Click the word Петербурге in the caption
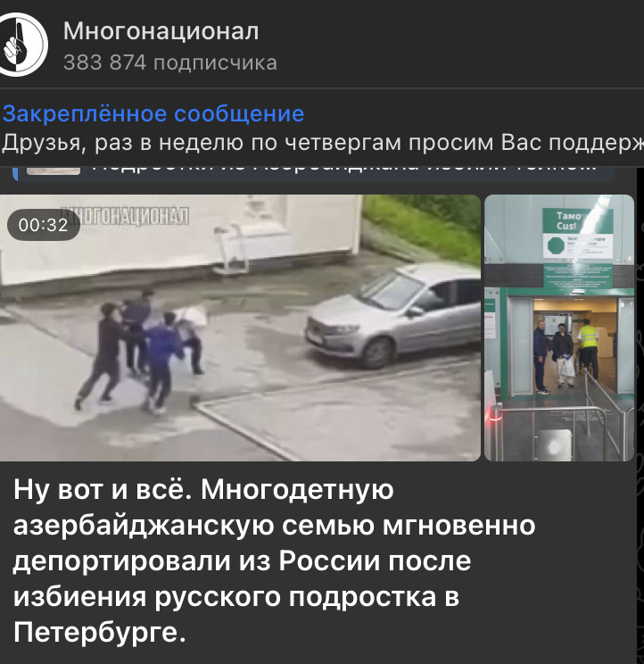The width and height of the screenshot is (644, 664). click(99, 632)
